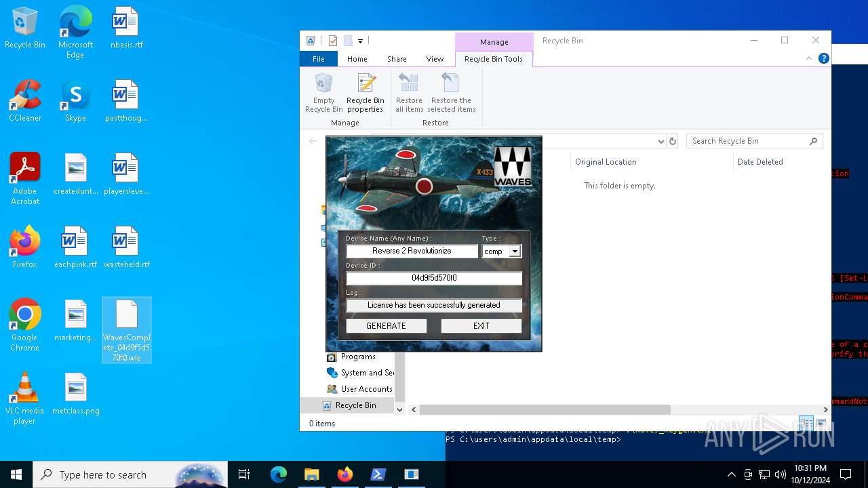Open Adobe Acrobat desktop shortcut
This screenshot has width=868, height=488.
(25, 179)
